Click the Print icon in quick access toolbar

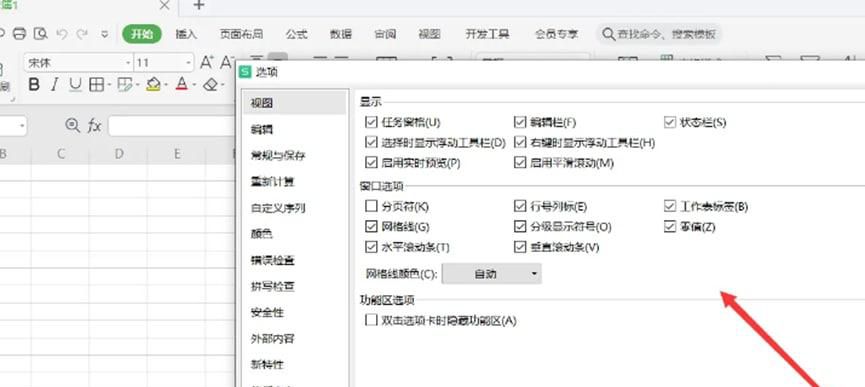[x=19, y=34]
